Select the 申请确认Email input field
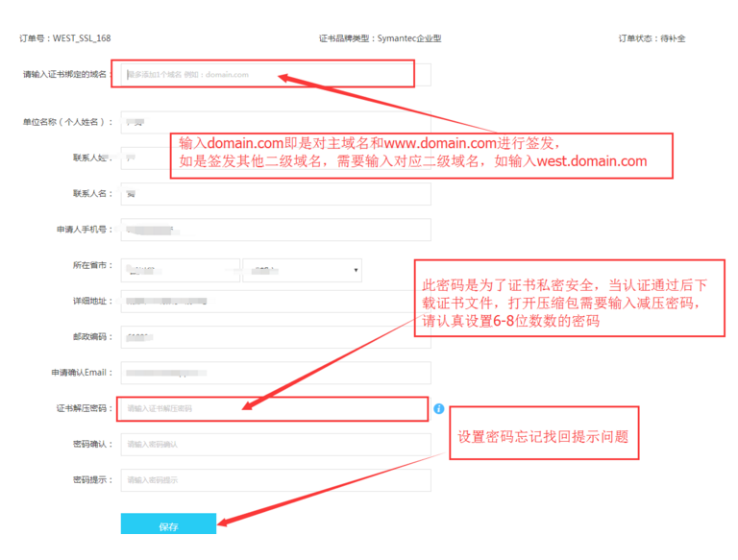738x560 pixels. [x=275, y=373]
